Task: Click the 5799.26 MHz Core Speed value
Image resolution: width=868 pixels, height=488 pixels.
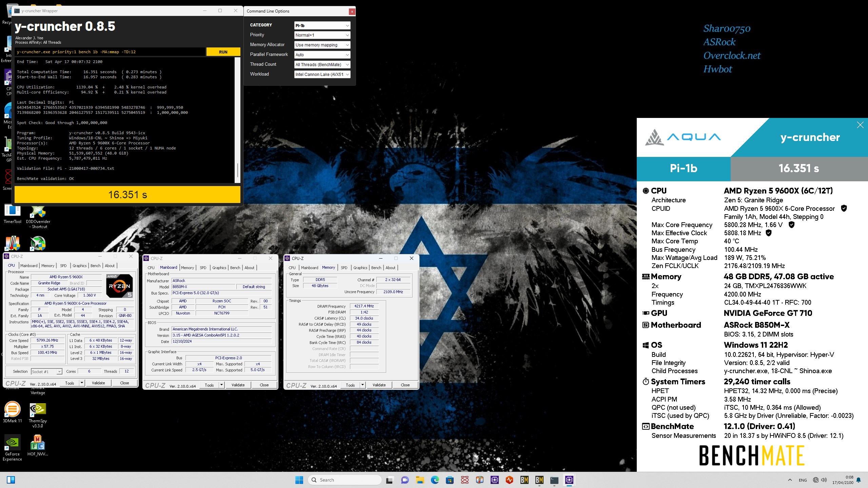Action: 47,340
